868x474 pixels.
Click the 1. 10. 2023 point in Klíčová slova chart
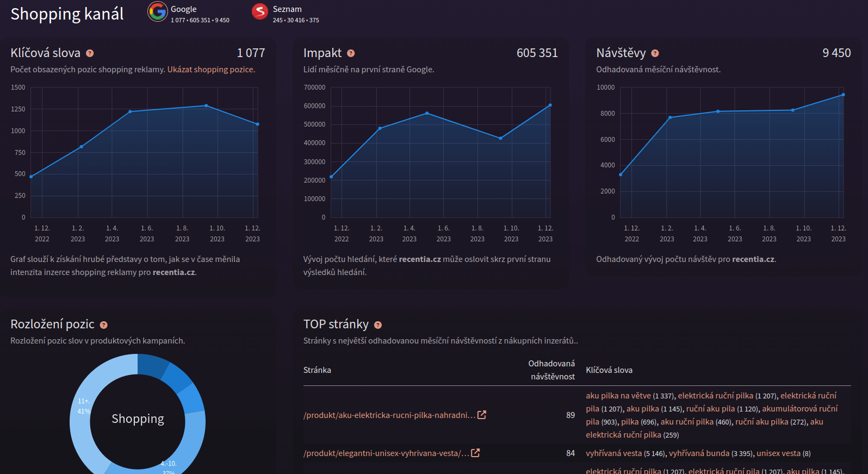coord(206,105)
